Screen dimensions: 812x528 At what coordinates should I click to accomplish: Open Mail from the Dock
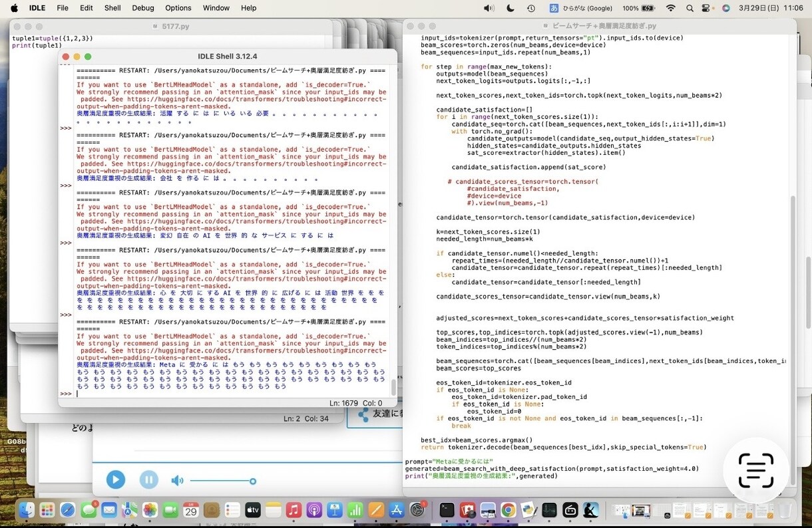click(x=109, y=510)
